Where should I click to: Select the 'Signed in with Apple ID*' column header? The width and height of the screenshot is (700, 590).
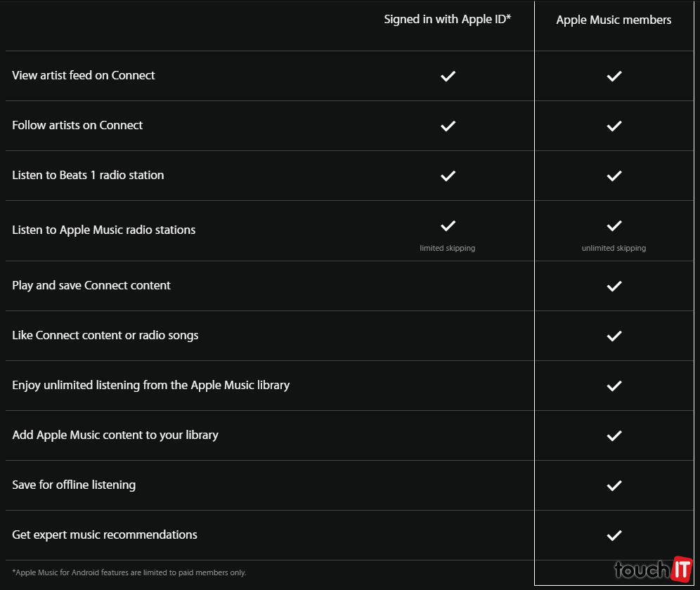447,20
